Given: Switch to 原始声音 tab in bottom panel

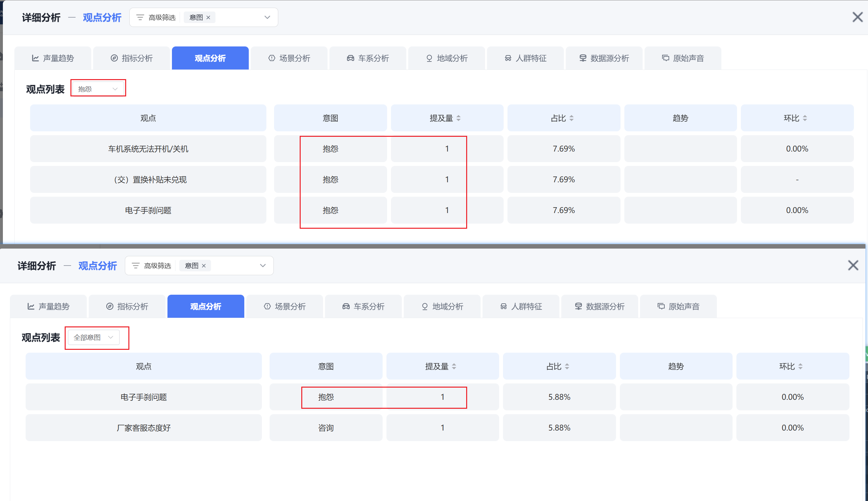Looking at the screenshot, I should pos(678,306).
